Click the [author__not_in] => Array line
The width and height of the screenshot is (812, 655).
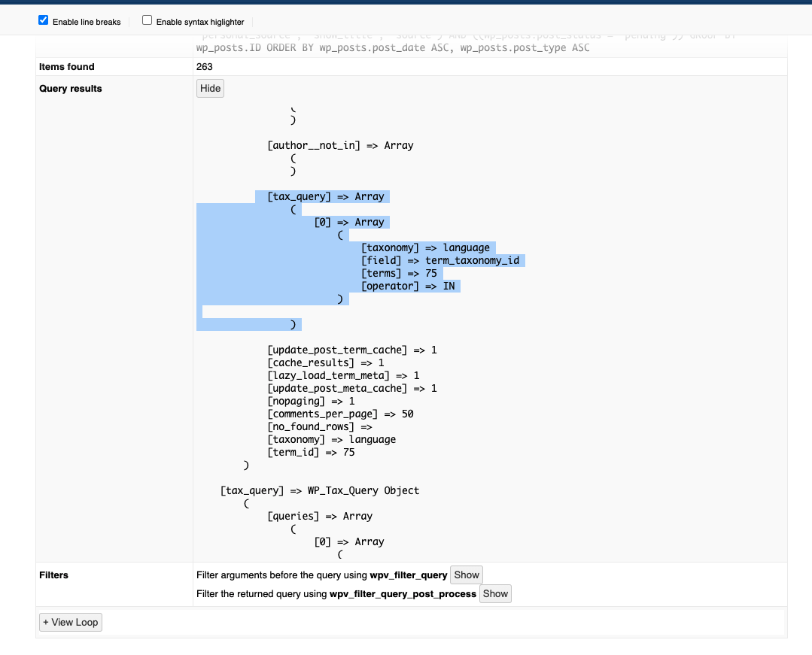click(340, 145)
